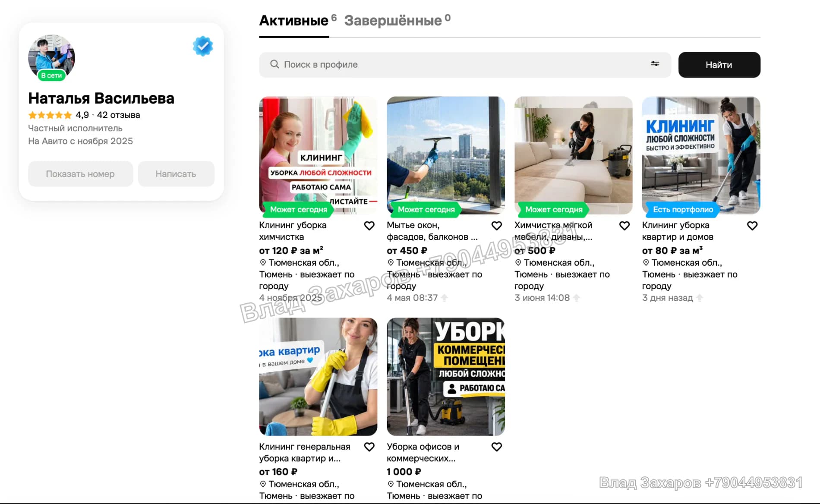
Task: Click the 'от 120 ₽ за м²' price
Action: pos(291,251)
